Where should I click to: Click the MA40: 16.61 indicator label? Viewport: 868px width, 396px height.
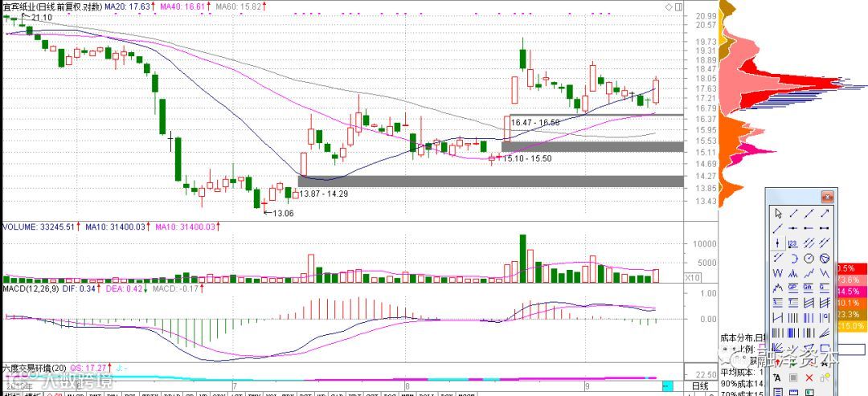182,6
